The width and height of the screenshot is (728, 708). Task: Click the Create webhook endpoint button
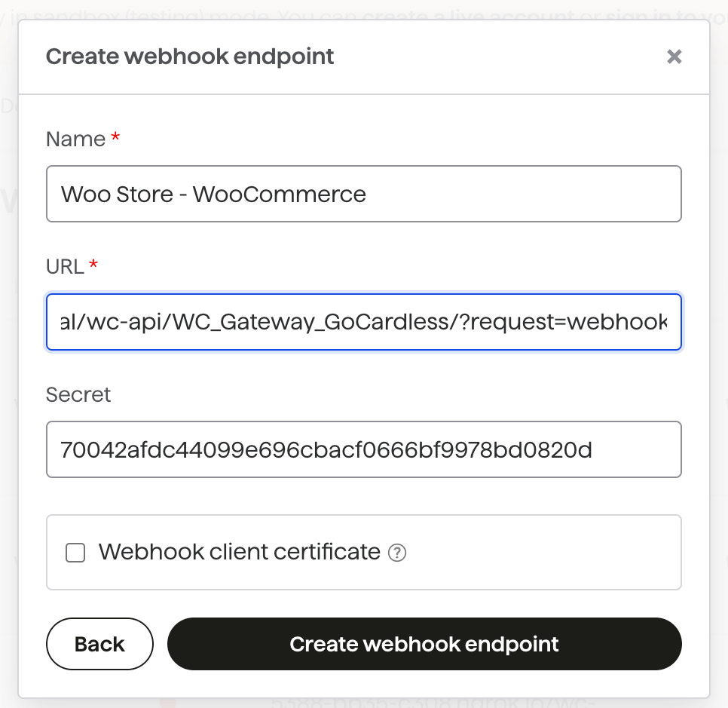[x=424, y=644]
